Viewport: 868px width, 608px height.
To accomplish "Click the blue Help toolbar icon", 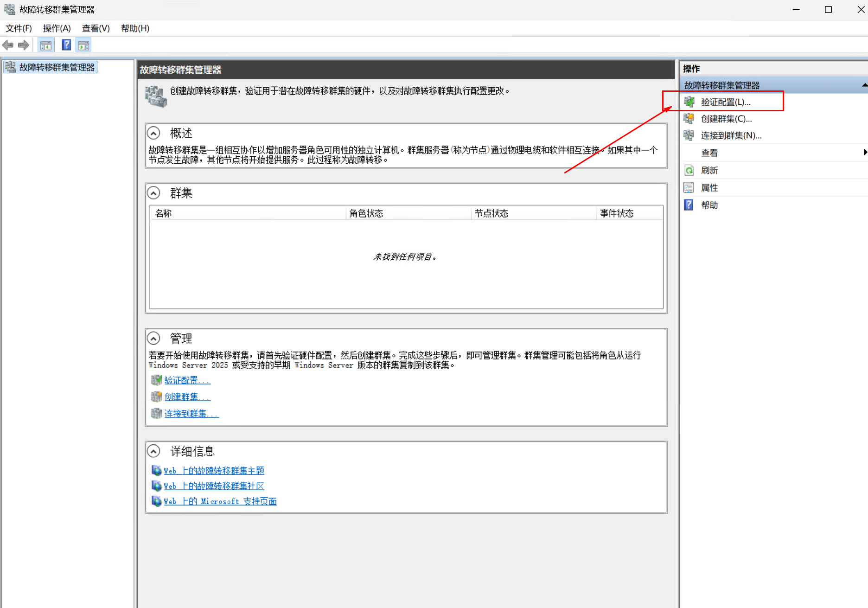I will click(66, 45).
